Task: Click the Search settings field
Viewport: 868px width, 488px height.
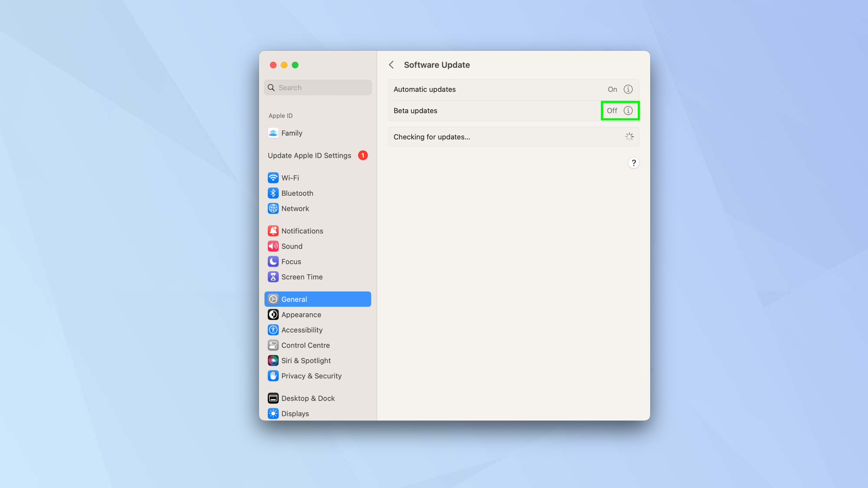Action: coord(319,88)
